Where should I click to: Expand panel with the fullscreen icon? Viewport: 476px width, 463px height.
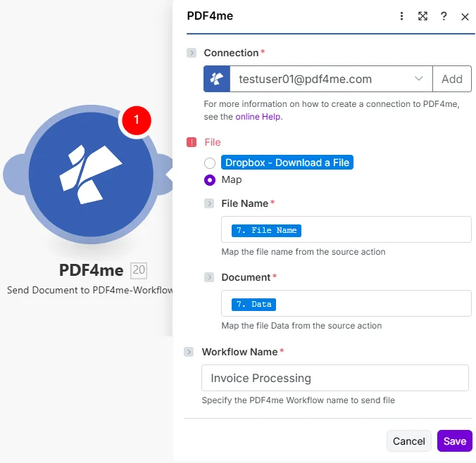click(422, 16)
